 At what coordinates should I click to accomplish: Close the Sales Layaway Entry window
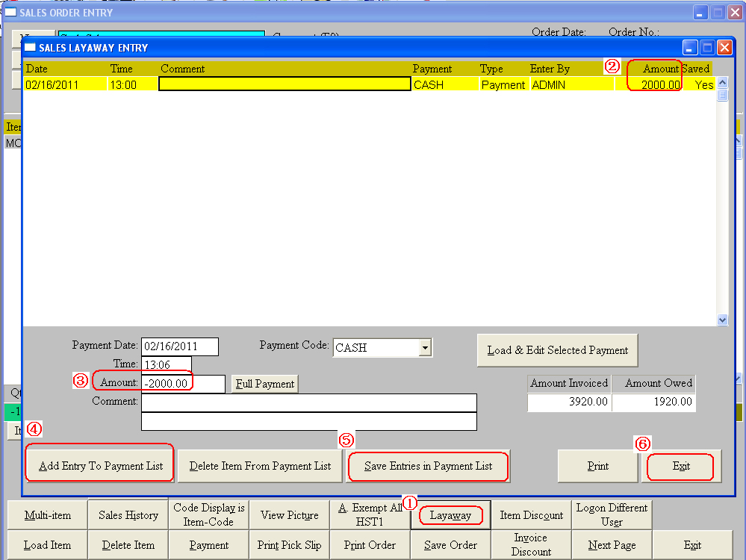click(x=724, y=48)
